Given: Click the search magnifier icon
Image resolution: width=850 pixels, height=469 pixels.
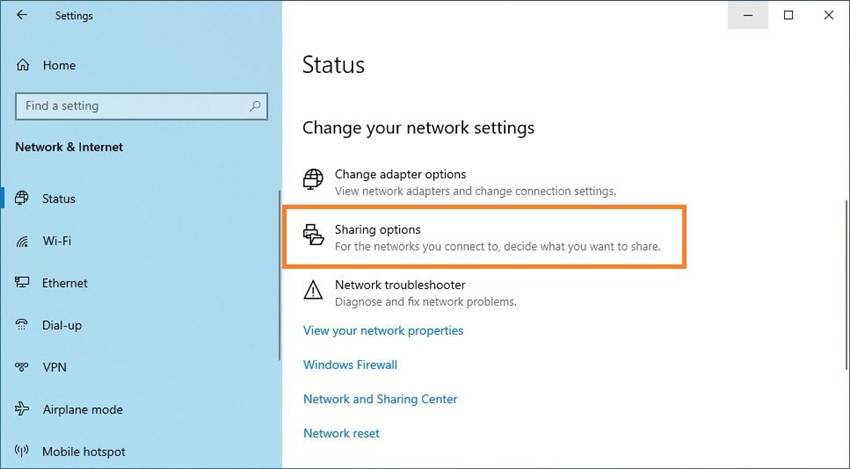Looking at the screenshot, I should pos(256,106).
